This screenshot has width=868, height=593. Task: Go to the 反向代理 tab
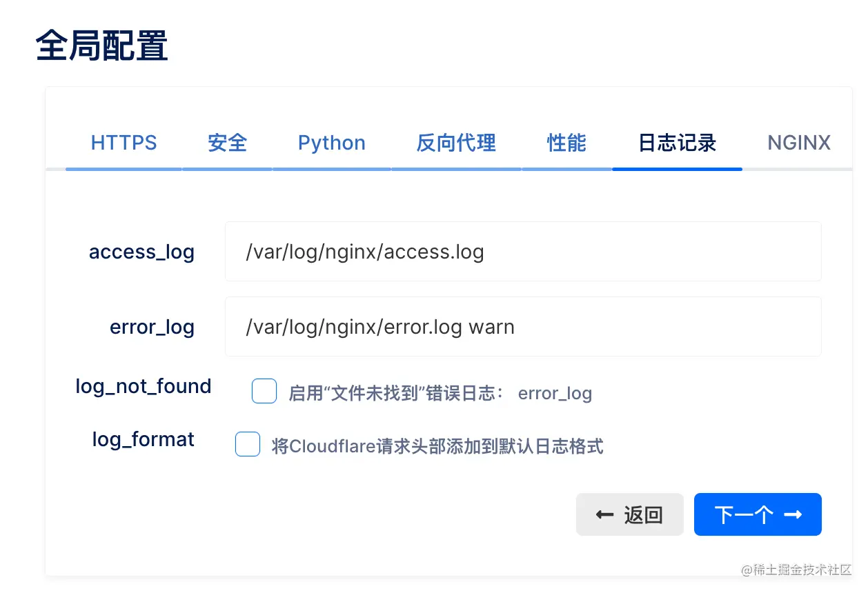pos(456,143)
